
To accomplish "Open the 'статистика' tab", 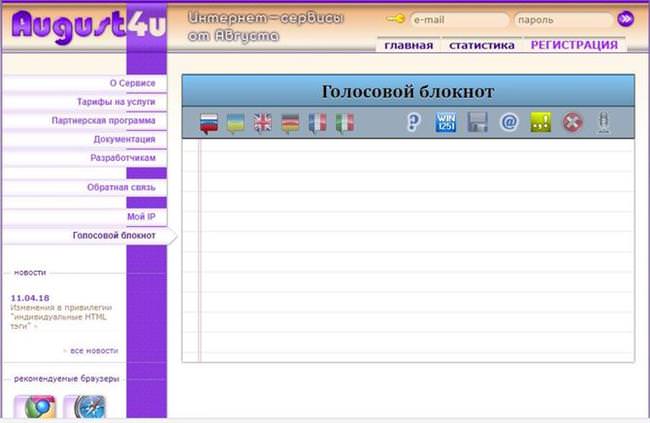I will click(x=482, y=45).
